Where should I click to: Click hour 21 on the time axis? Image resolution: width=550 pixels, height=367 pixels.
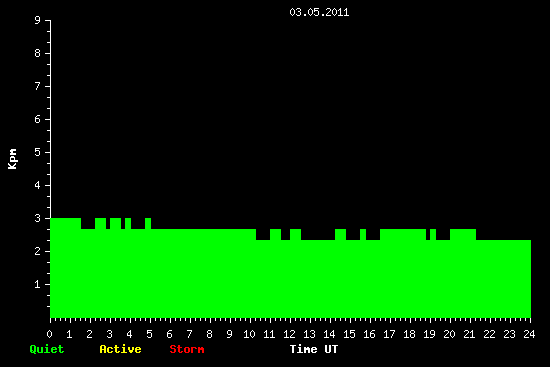tap(469, 334)
